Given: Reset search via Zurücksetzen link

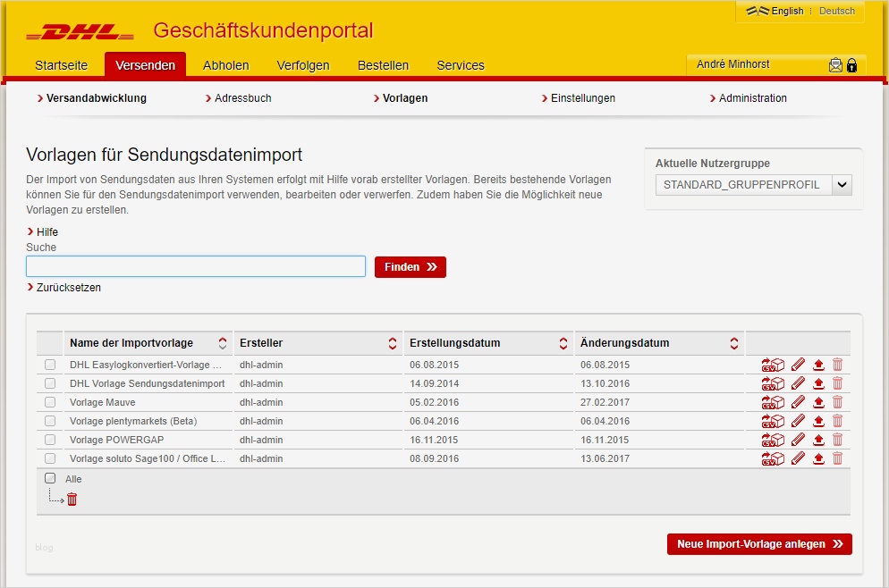Looking at the screenshot, I should 64,287.
